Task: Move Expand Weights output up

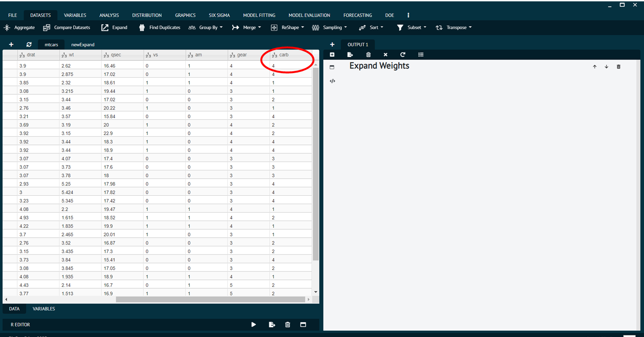Action: click(594, 67)
